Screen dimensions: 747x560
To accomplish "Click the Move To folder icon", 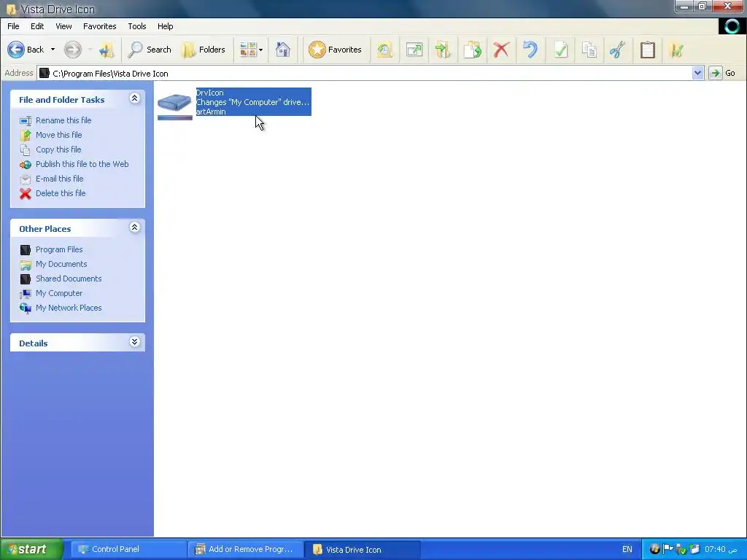I will [443, 50].
